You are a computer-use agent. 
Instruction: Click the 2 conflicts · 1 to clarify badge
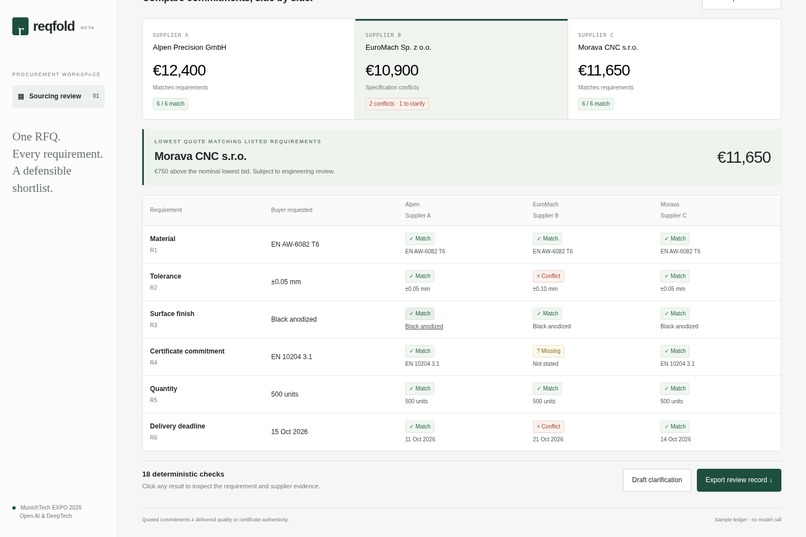point(397,104)
